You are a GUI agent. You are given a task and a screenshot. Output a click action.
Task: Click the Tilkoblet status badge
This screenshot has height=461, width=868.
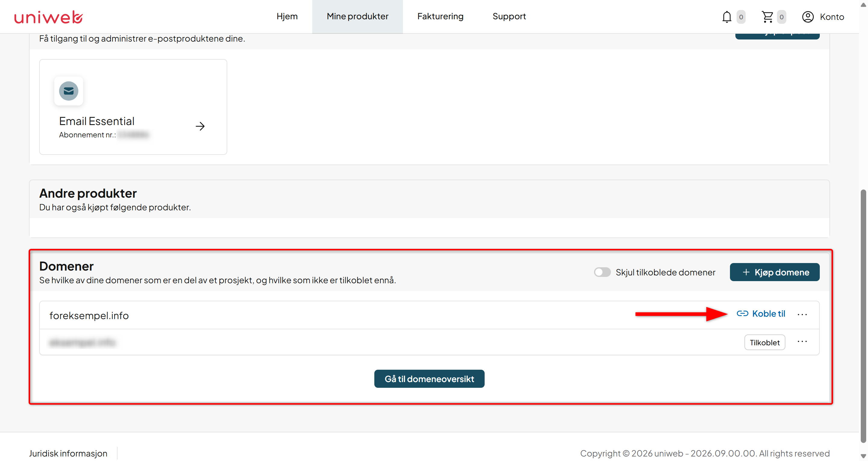(x=765, y=342)
